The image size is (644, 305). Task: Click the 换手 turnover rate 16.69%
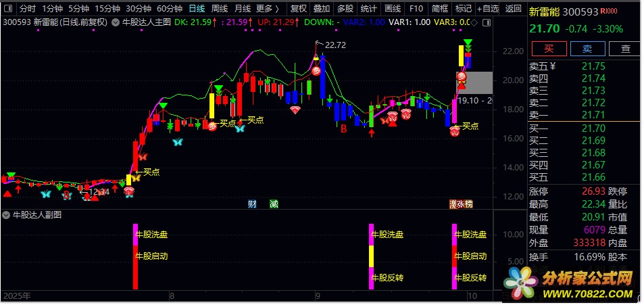point(590,257)
